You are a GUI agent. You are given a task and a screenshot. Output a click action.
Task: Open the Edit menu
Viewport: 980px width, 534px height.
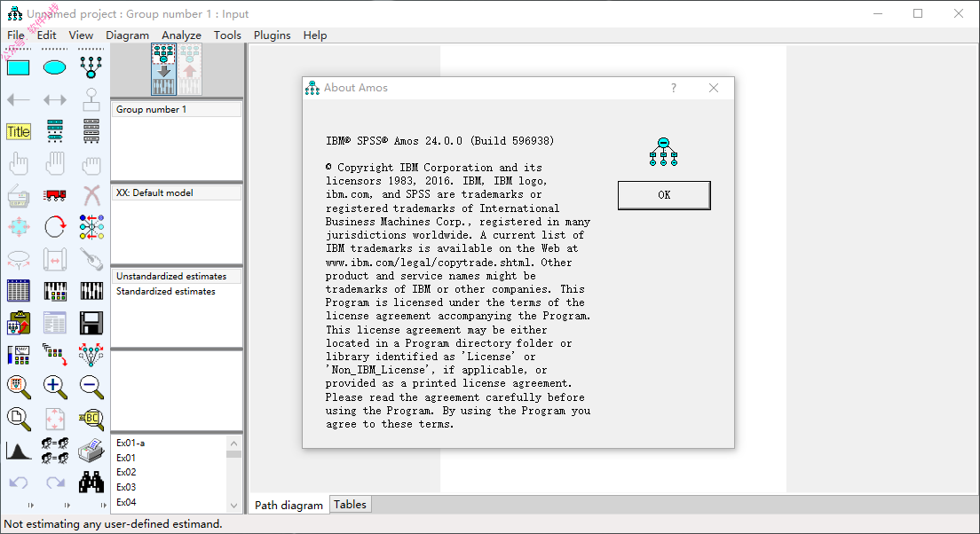[x=46, y=35]
